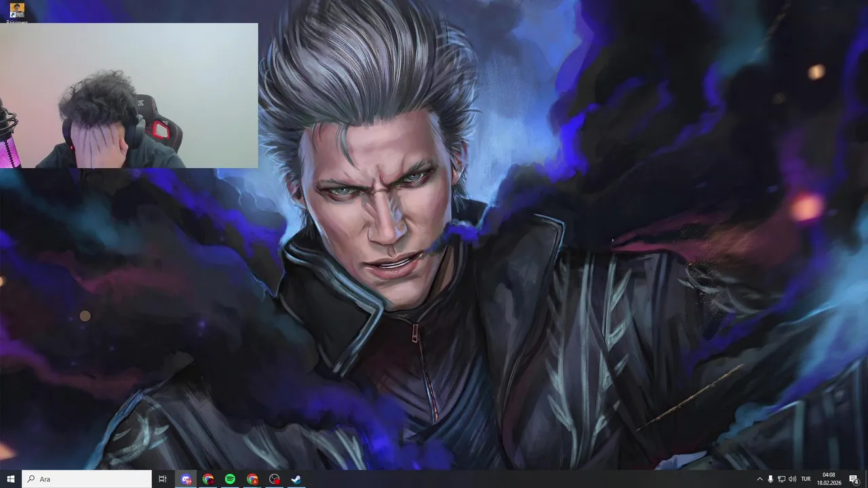Open the volume speaker tray icon

[792, 479]
